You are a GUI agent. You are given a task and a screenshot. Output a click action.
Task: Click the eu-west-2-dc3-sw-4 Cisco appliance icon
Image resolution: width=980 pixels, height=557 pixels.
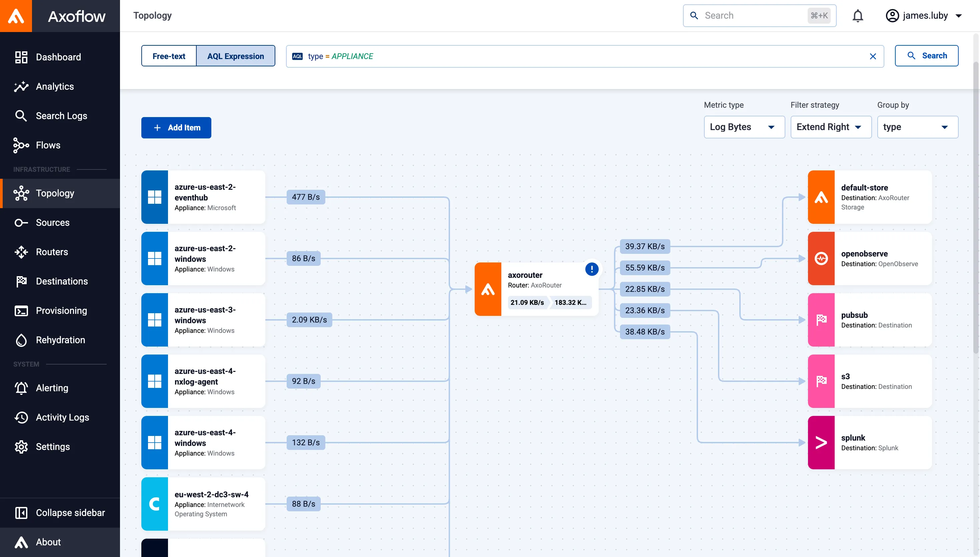(x=154, y=504)
